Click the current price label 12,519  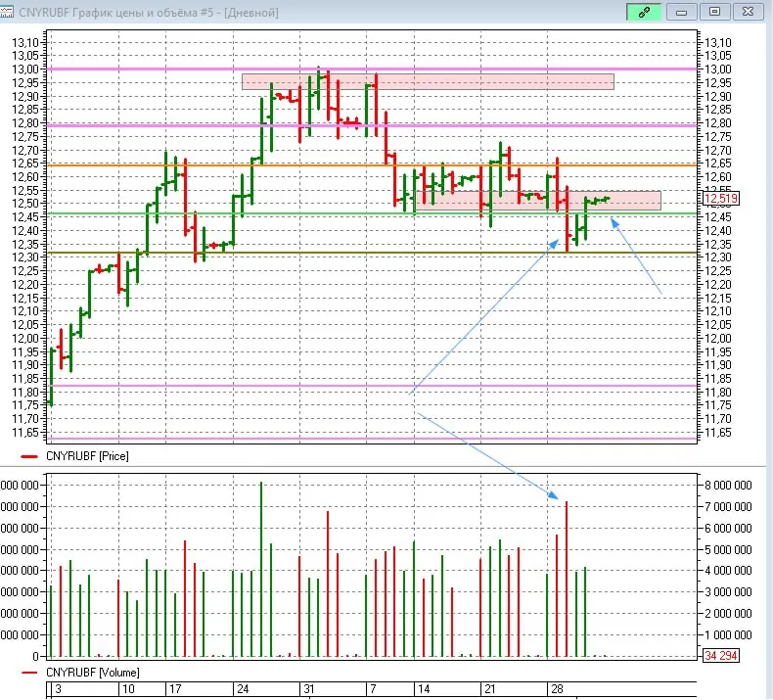(721, 199)
